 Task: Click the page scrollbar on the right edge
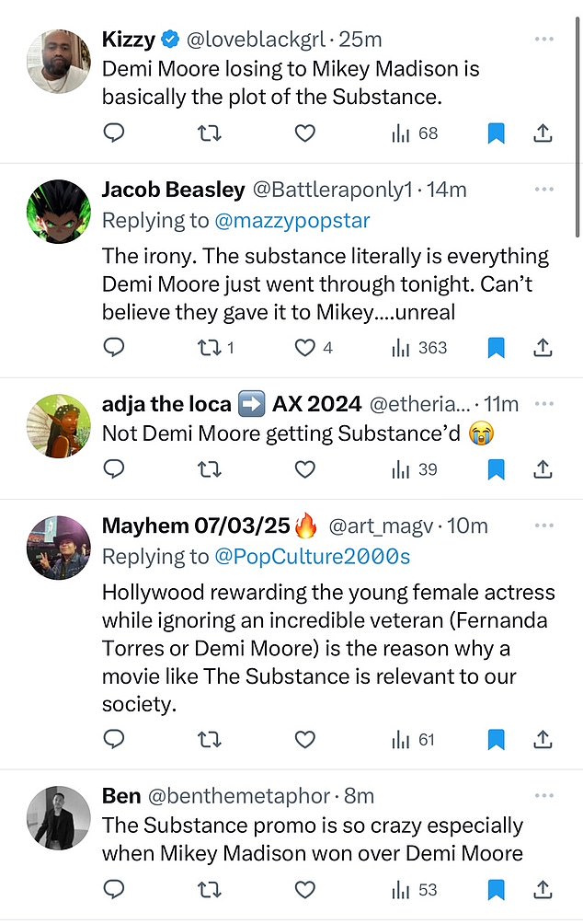coord(577,127)
